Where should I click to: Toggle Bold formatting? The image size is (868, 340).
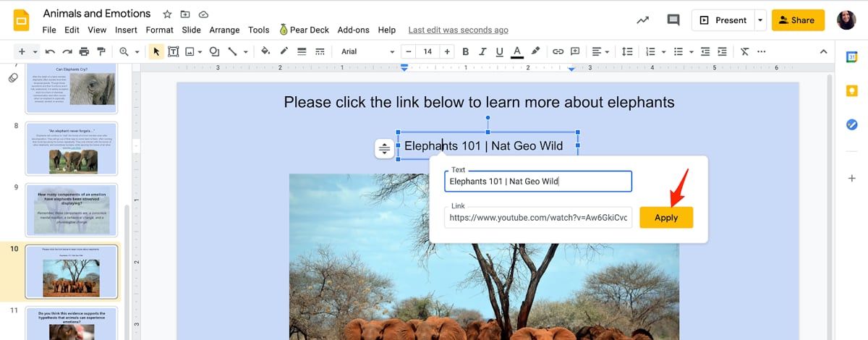tap(465, 51)
